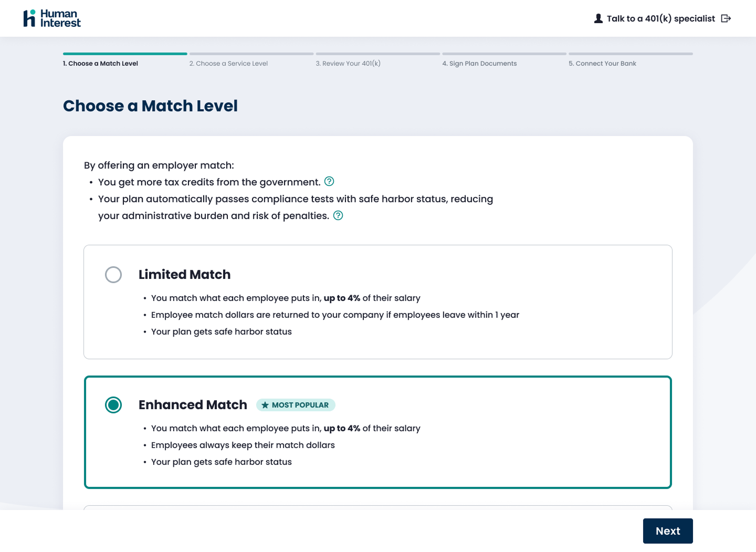Click the star icon in Most Popular badge
The width and height of the screenshot is (756, 552).
[x=265, y=405]
